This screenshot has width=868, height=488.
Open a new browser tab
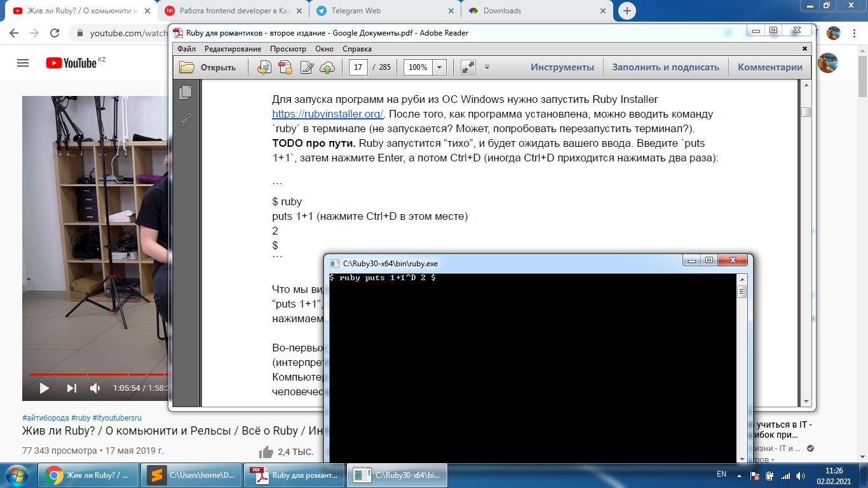(627, 11)
